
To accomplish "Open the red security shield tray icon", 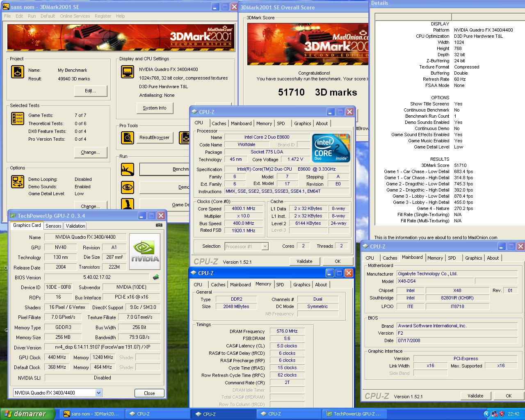I will pyautogui.click(x=502, y=414).
